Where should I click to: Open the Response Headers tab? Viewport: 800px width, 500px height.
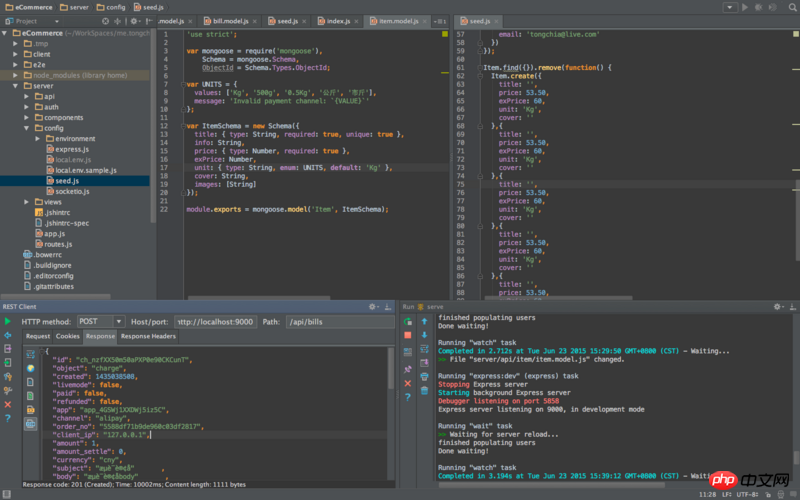tap(148, 336)
